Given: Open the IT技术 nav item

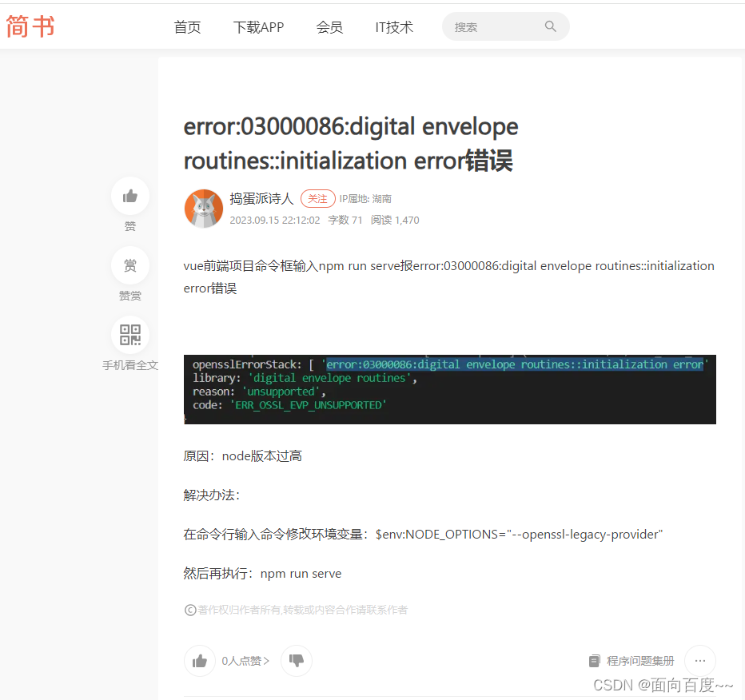Looking at the screenshot, I should point(394,27).
